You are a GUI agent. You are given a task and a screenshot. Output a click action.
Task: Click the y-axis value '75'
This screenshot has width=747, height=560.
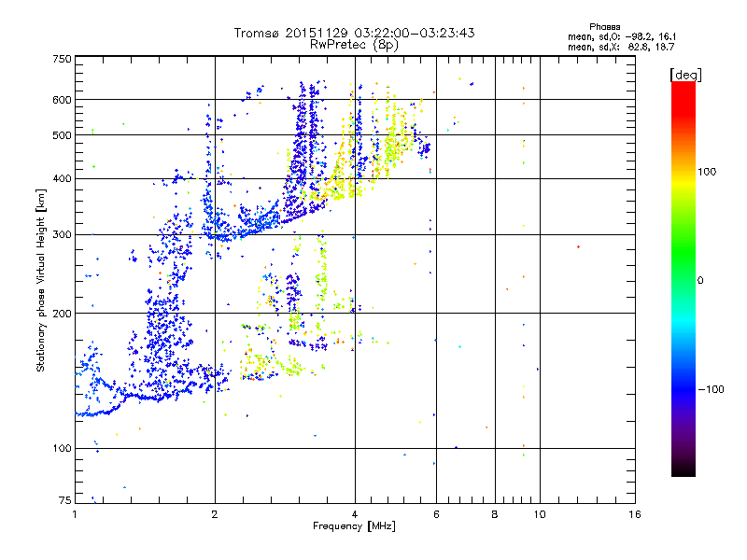pyautogui.click(x=65, y=500)
